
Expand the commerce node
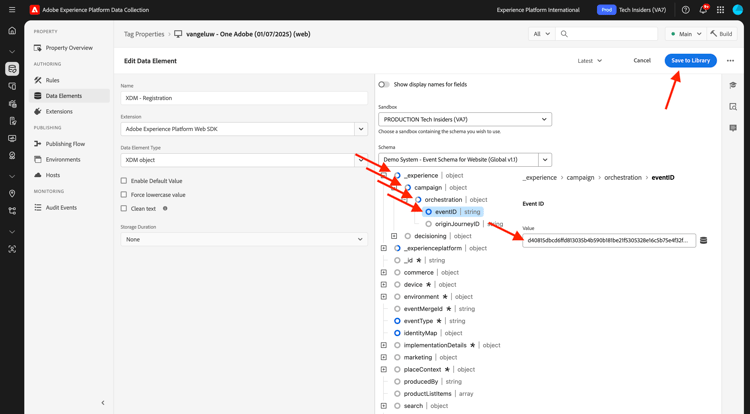point(384,272)
